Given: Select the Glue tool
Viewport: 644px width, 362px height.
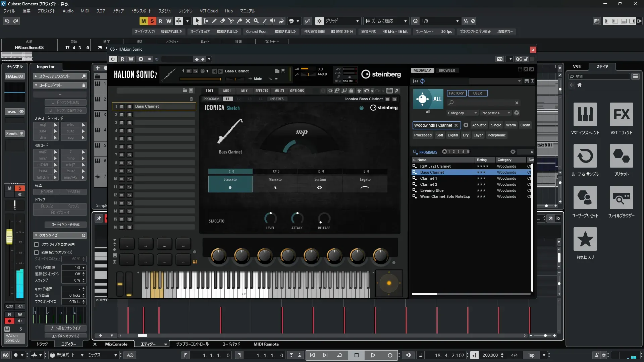Looking at the screenshot, I should click(239, 21).
